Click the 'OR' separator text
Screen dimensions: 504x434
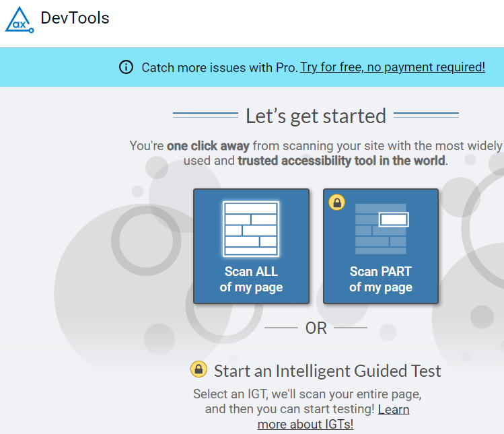(x=316, y=328)
